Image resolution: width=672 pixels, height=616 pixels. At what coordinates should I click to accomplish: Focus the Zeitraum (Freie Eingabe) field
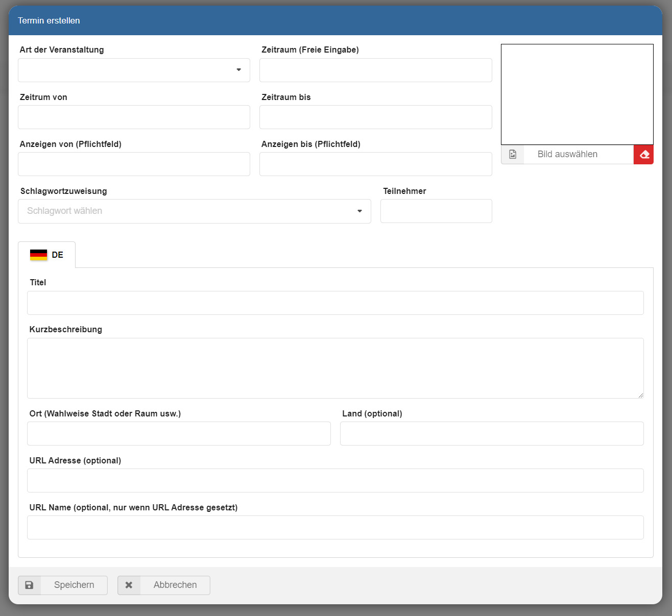375,70
